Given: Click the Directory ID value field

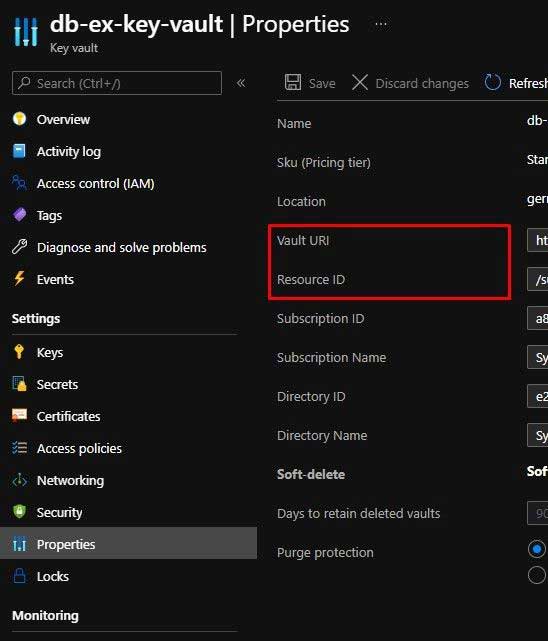Looking at the screenshot, I should click(537, 396).
